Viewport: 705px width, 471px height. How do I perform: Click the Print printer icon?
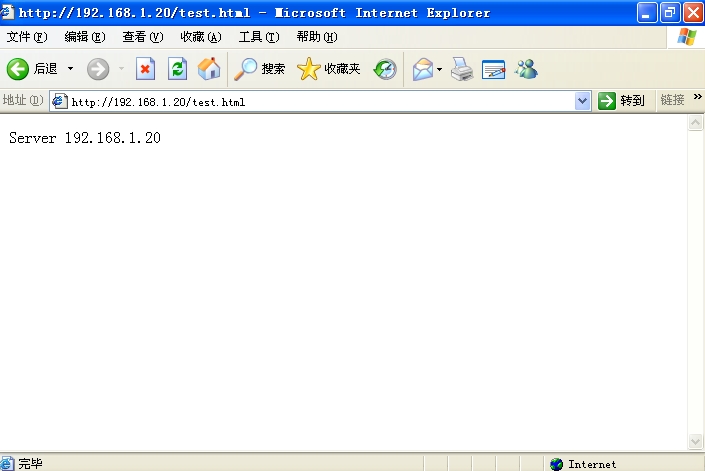click(461, 69)
